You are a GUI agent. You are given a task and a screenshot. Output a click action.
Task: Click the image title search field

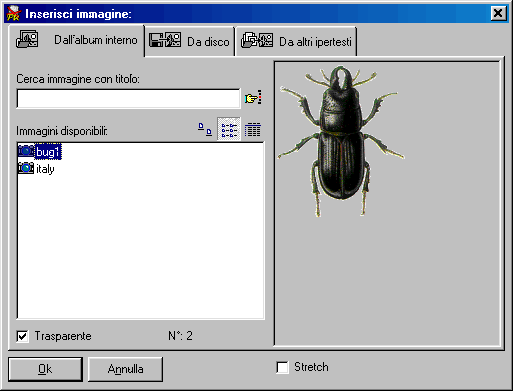pyautogui.click(x=128, y=98)
